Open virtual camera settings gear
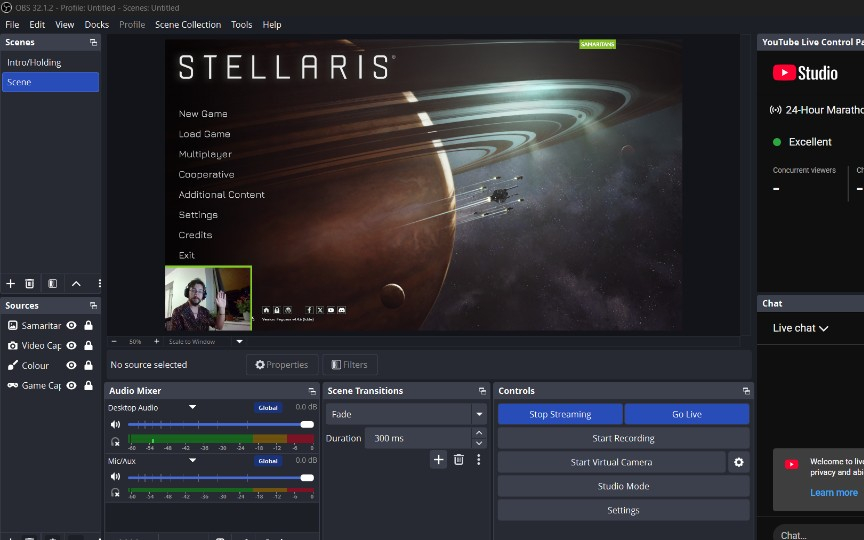Viewport: 864px width, 540px height. [x=739, y=462]
